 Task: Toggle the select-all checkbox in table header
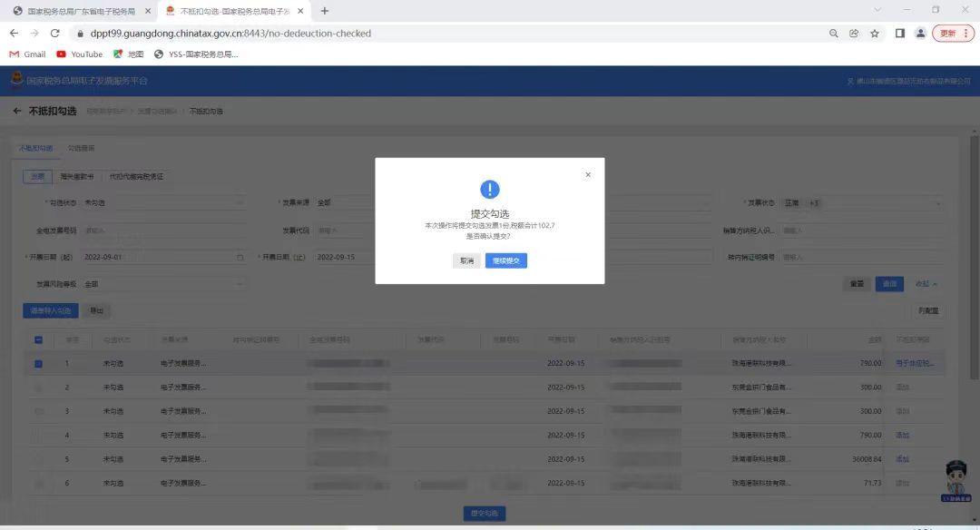[38, 340]
